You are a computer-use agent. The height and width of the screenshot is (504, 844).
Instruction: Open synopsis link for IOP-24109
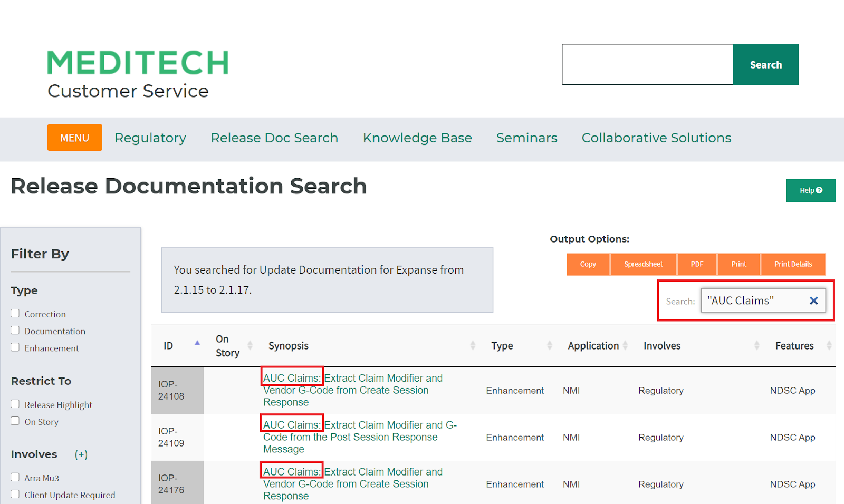click(x=360, y=437)
